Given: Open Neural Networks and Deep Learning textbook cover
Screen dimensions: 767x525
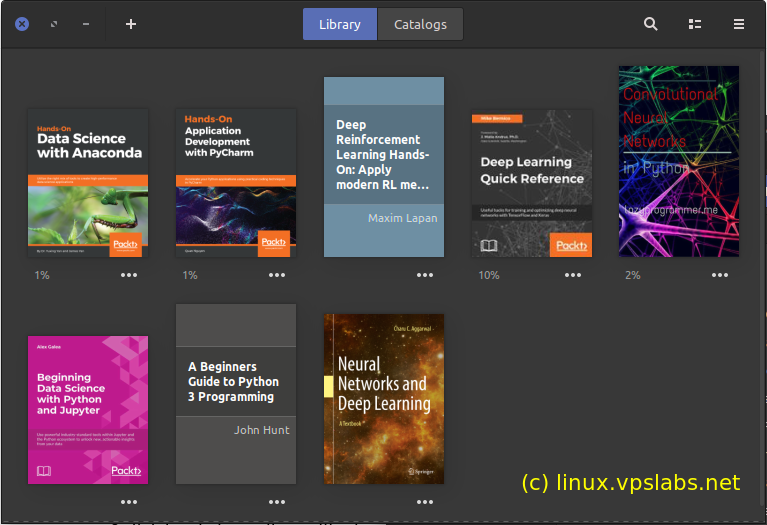Looking at the screenshot, I should click(384, 399).
